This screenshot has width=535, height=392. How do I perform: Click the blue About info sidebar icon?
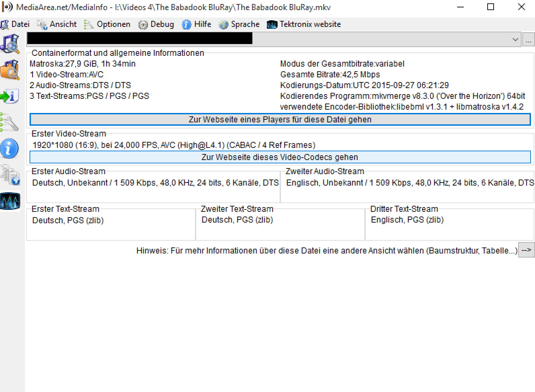click(x=9, y=148)
